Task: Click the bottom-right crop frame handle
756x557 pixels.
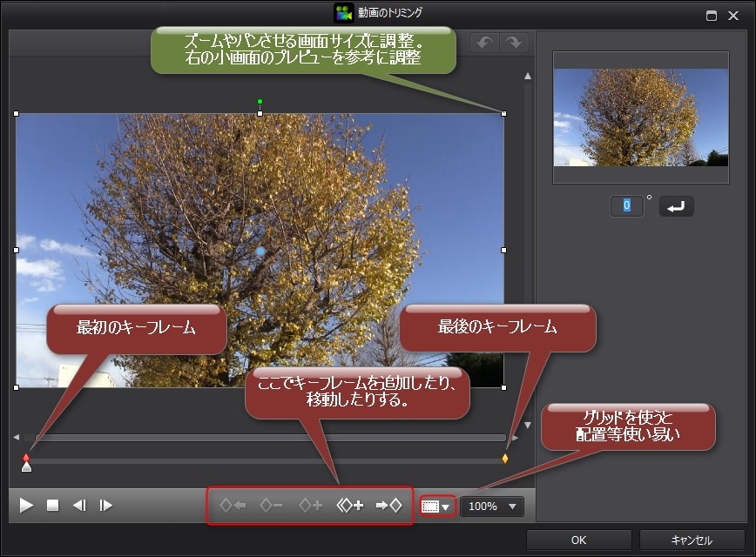Action: 503,387
